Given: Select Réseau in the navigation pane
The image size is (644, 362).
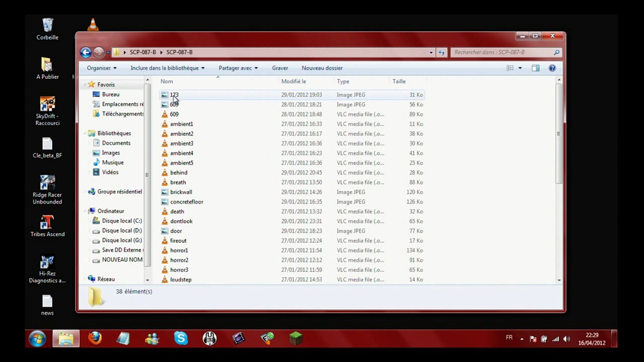Looking at the screenshot, I should click(106, 279).
